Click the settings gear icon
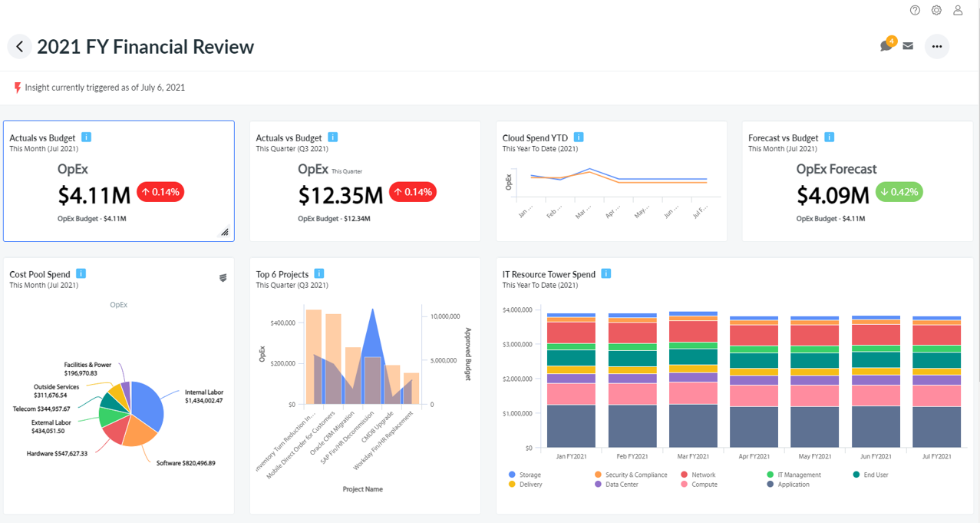 point(936,10)
